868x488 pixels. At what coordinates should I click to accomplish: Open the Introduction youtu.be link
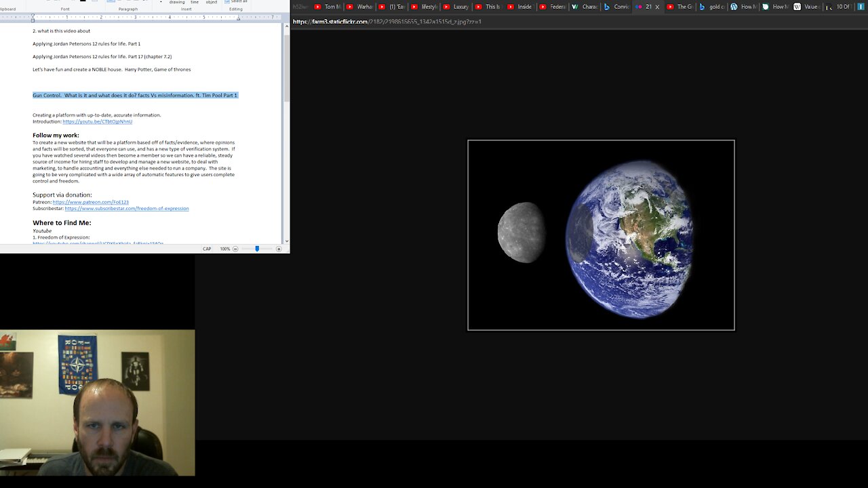tap(97, 121)
